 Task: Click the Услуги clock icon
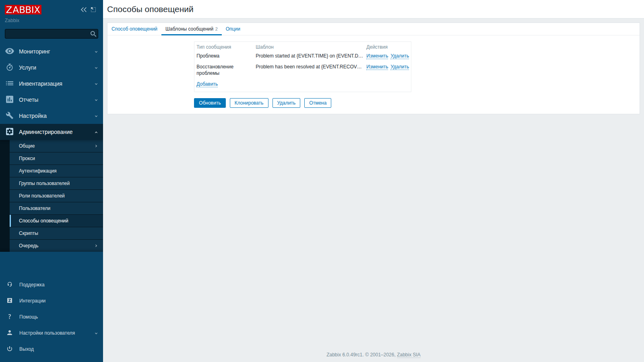coord(10,67)
